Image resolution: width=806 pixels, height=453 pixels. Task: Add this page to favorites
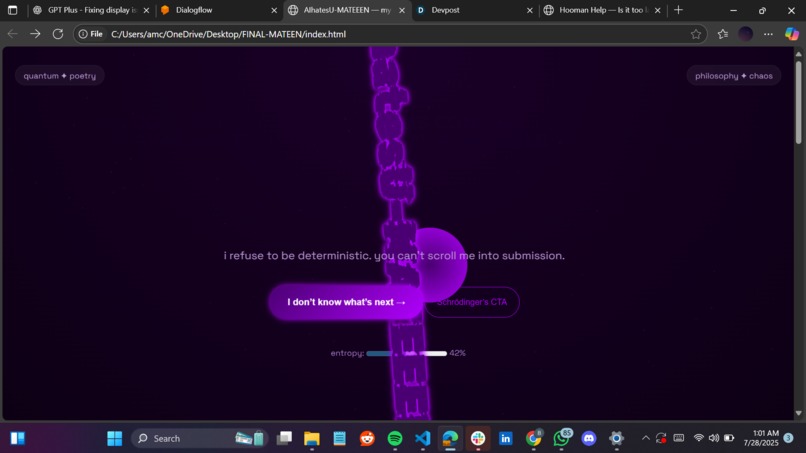coord(695,34)
